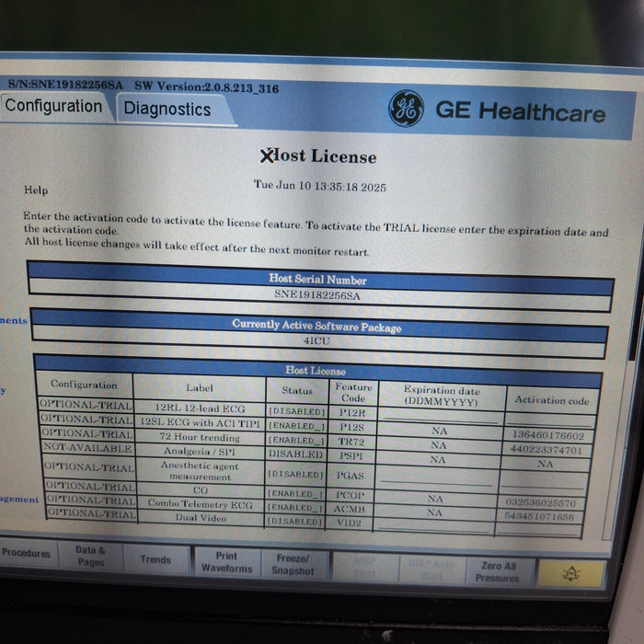Click the activation code field for Dual Video
Screen dimensions: 644x644
(539, 529)
